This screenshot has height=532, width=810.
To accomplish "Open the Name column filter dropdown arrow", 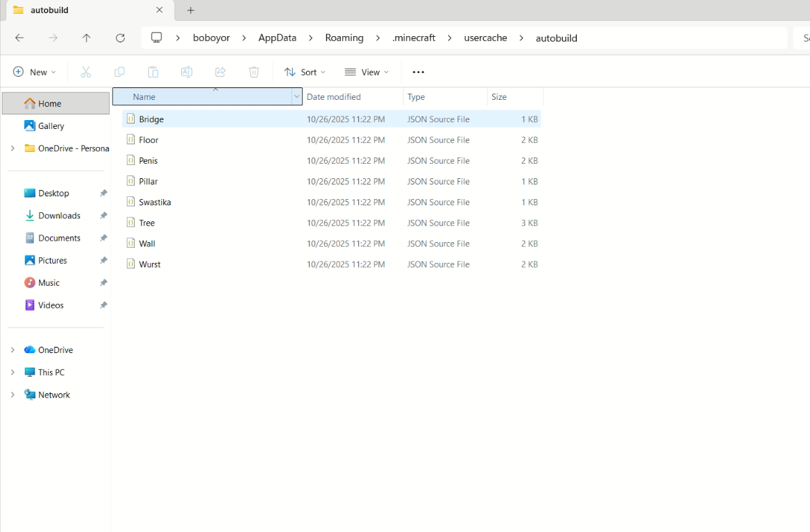I will click(x=296, y=97).
